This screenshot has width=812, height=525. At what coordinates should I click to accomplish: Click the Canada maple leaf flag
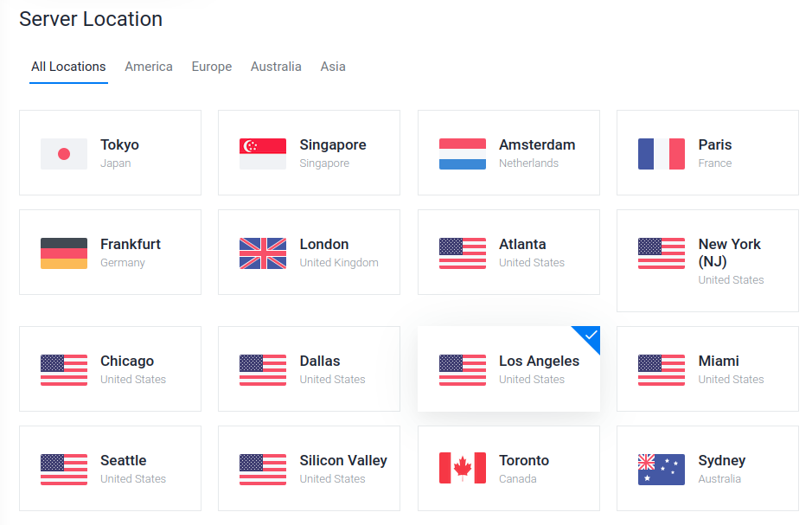463,468
